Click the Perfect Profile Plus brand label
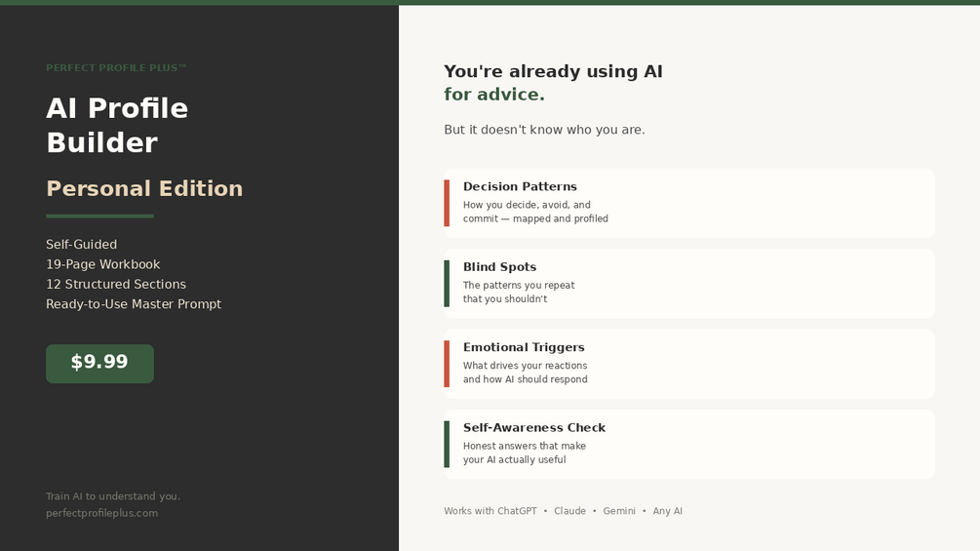Screen dimensions: 980x551 pyautogui.click(x=116, y=68)
